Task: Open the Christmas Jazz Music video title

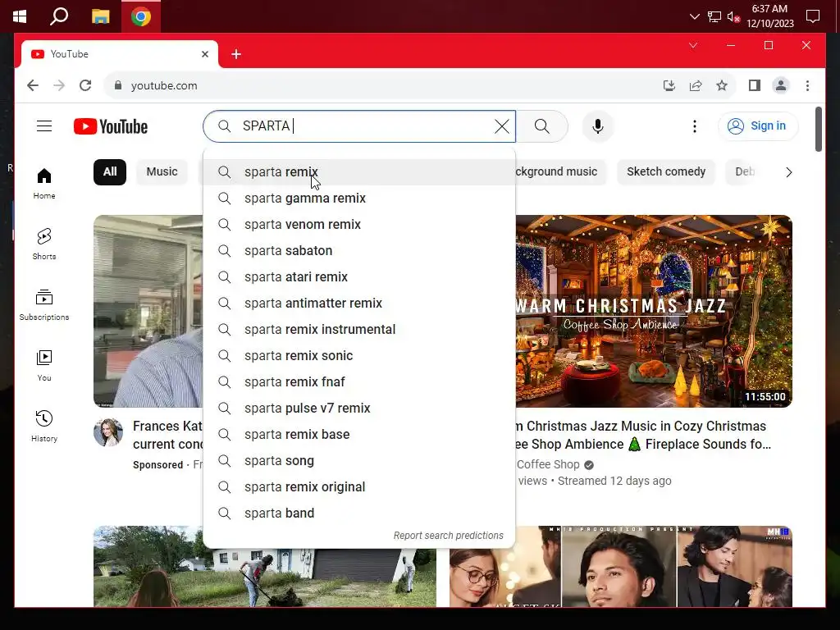Action: (643, 435)
